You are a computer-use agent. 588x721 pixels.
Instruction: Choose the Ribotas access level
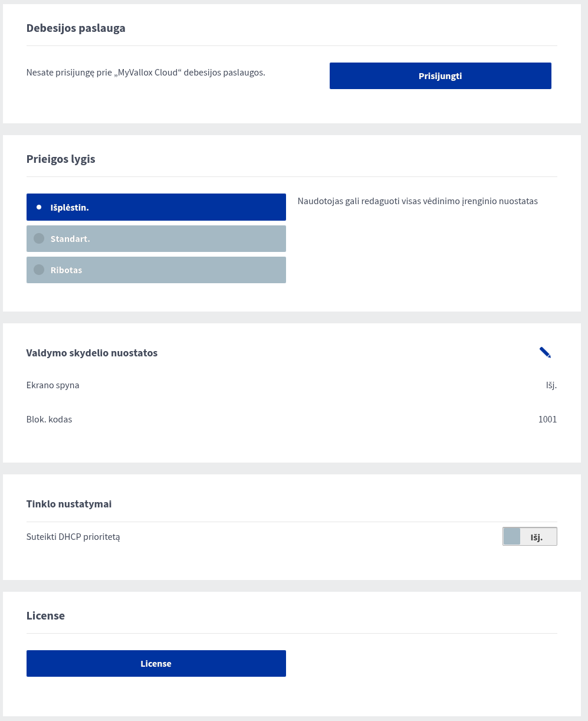[x=156, y=270]
